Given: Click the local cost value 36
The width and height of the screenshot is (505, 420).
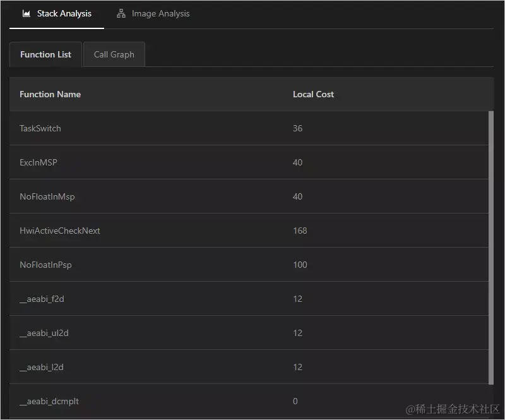Looking at the screenshot, I should coord(297,129).
